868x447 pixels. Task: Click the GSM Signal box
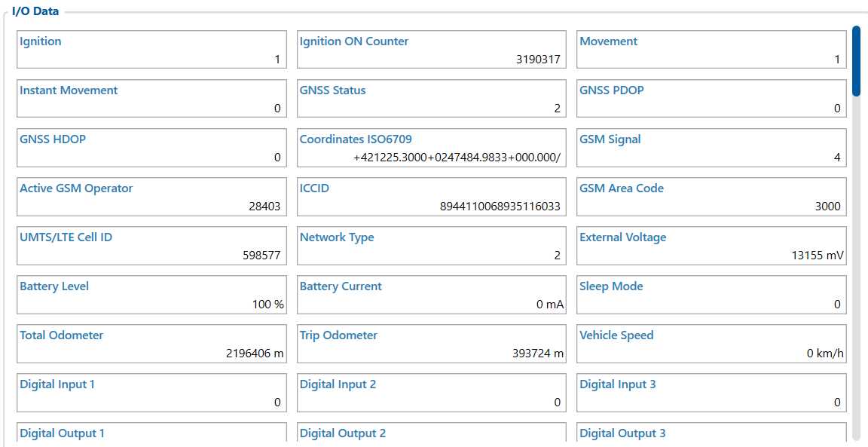point(711,148)
